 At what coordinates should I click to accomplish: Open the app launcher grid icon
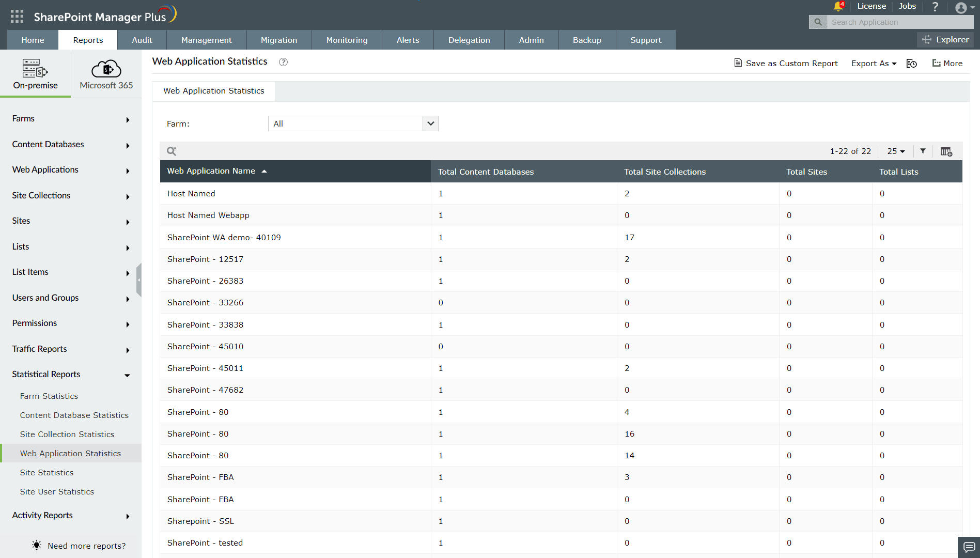17,17
